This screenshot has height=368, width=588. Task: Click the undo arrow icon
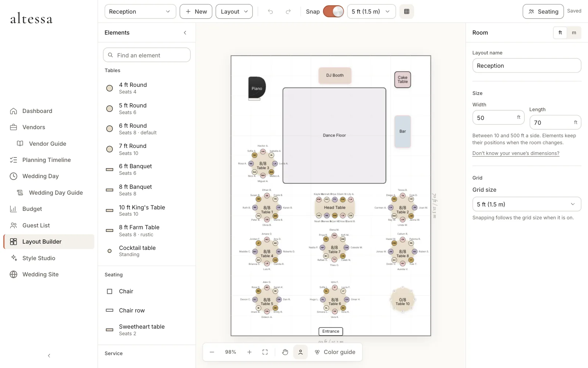270,11
